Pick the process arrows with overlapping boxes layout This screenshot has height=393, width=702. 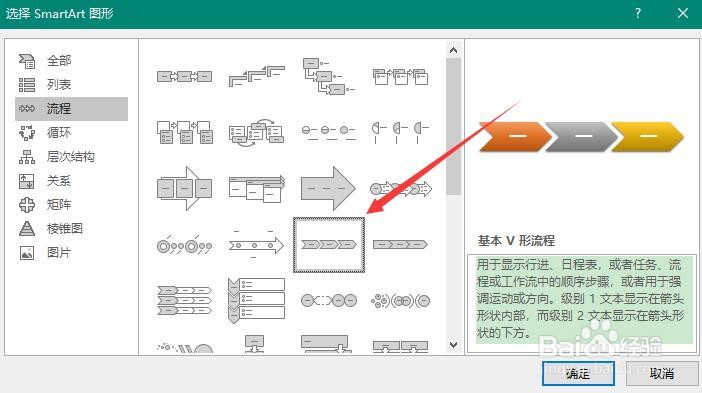[257, 188]
